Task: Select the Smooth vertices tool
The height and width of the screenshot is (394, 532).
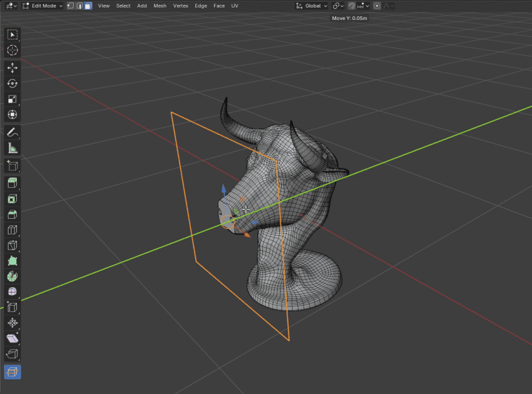Action: pos(12,292)
